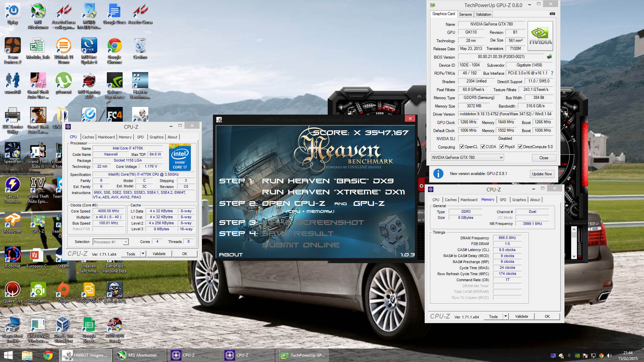Image resolution: width=644 pixels, height=362 pixels.
Task: Switch to the Validation tab in GPU-Z
Action: (x=483, y=14)
